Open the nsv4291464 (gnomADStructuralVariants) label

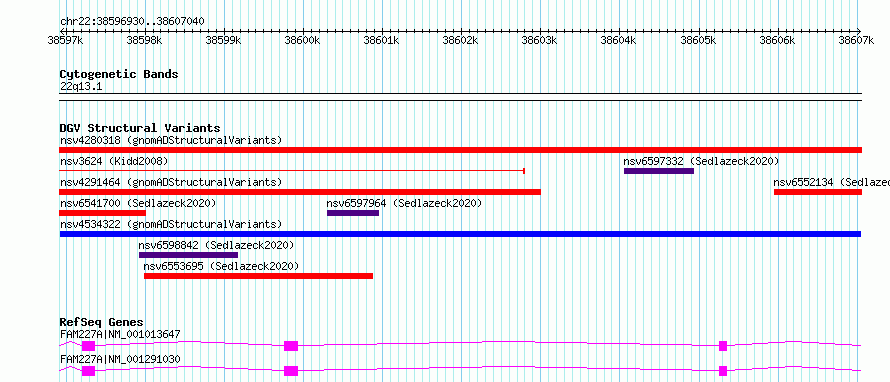pos(171,182)
